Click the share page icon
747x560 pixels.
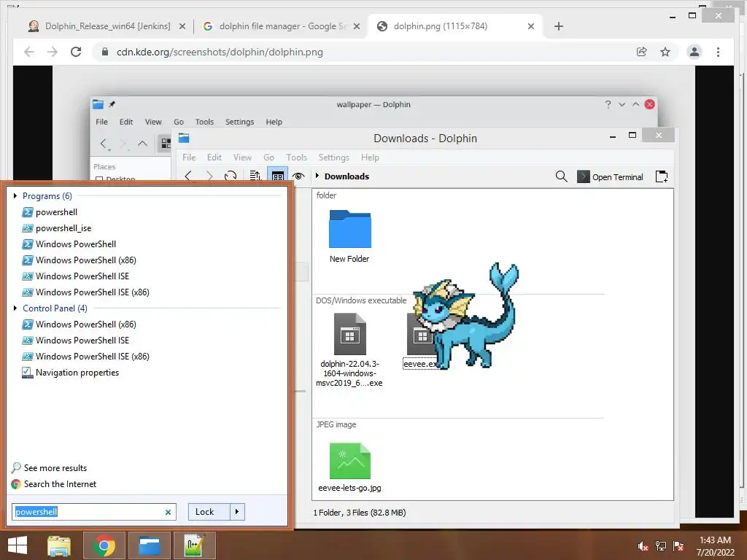[x=642, y=52]
